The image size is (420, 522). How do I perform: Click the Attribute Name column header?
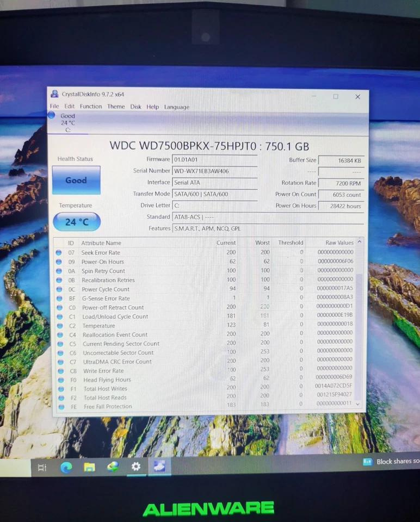[101, 243]
